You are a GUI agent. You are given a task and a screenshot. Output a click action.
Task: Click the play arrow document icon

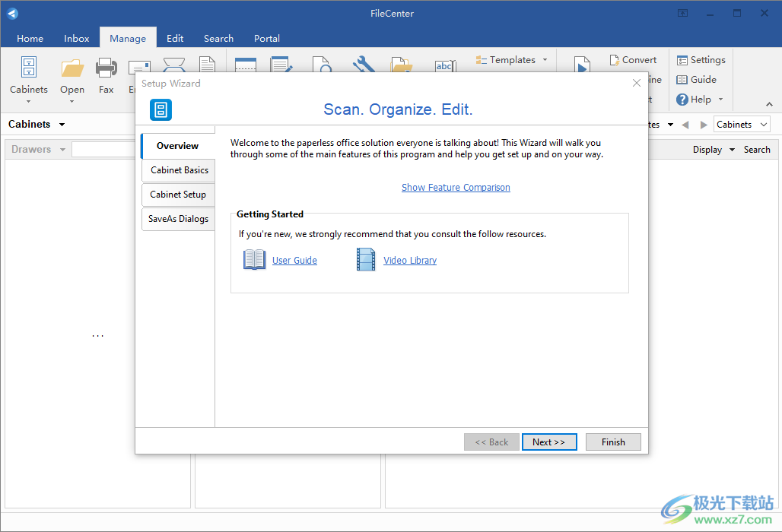(581, 65)
